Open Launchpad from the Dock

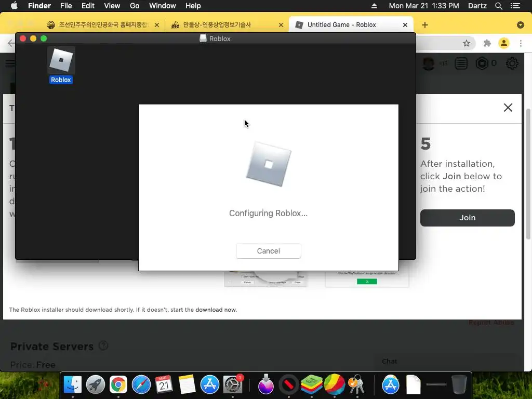[96, 384]
